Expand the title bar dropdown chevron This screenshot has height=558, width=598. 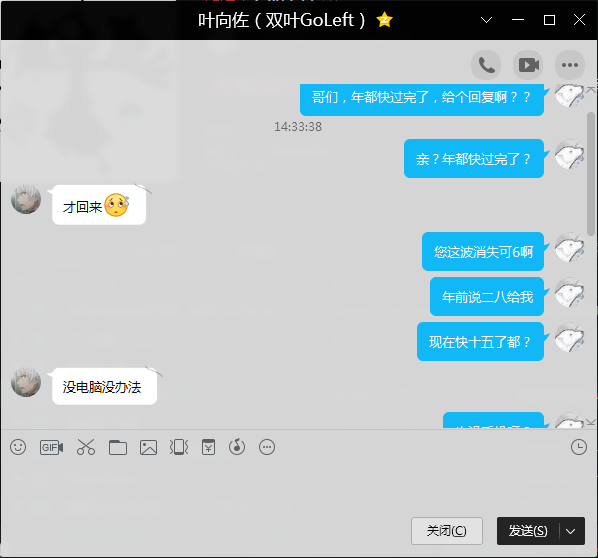(x=486, y=20)
